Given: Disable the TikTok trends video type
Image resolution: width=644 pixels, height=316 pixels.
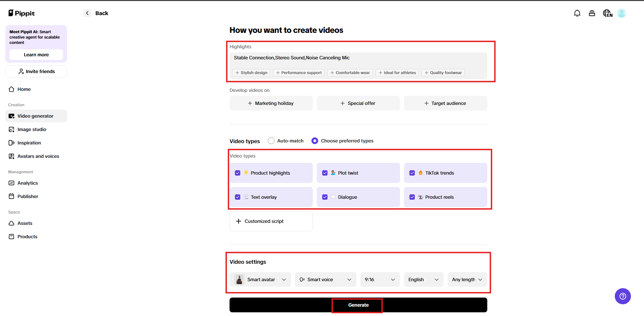Looking at the screenshot, I should (x=412, y=173).
